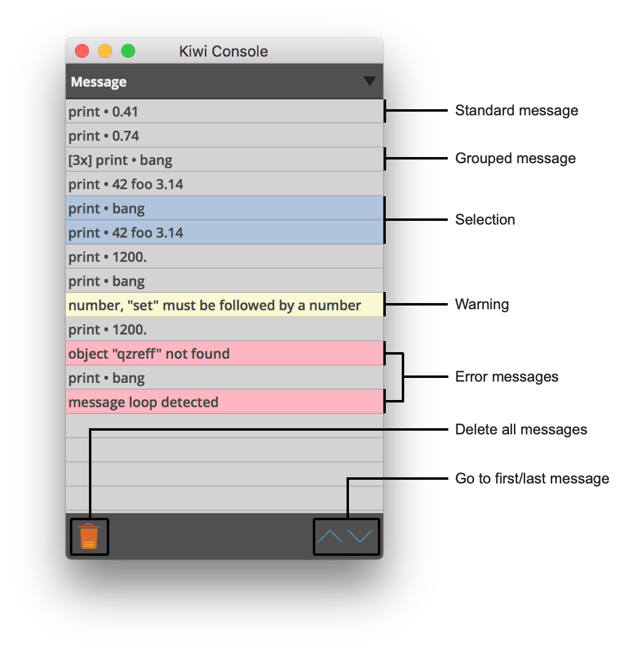Select the "print • bang" row just above the warning

coord(224,281)
